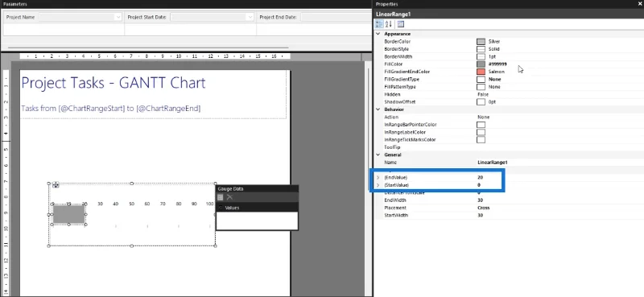The height and width of the screenshot is (297, 644).
Task: Click the Gauge Data panel title
Action: point(229,189)
